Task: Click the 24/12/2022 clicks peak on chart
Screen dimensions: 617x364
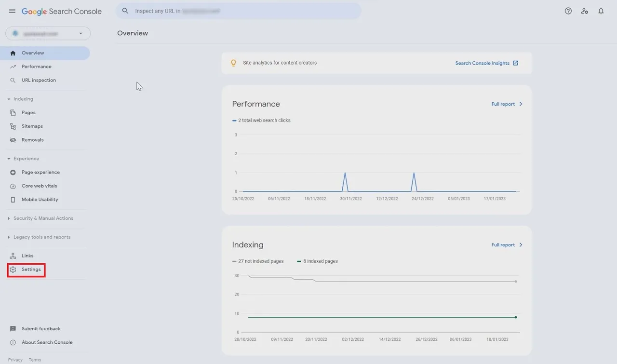Action: point(414,173)
